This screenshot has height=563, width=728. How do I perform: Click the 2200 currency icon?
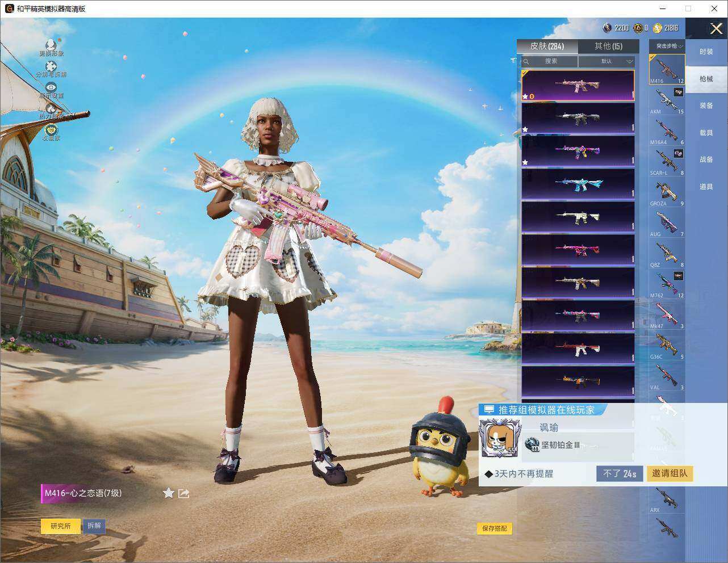pos(607,28)
